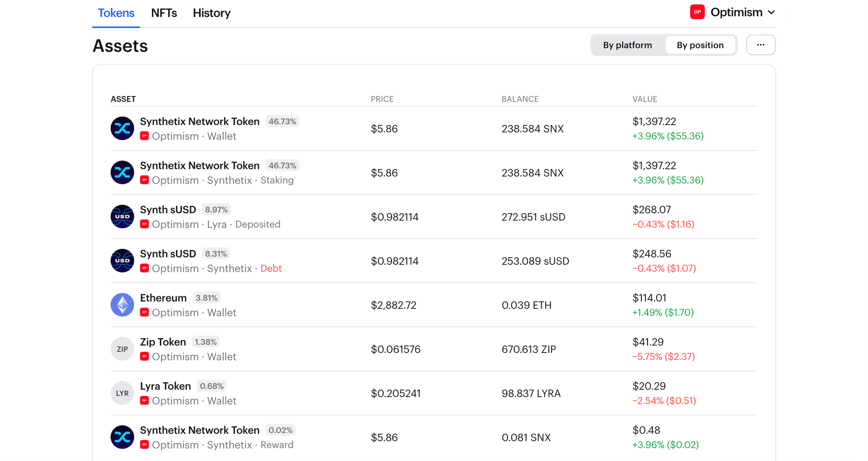868x461 pixels.
Task: Click the red Debt label
Action: click(x=271, y=268)
